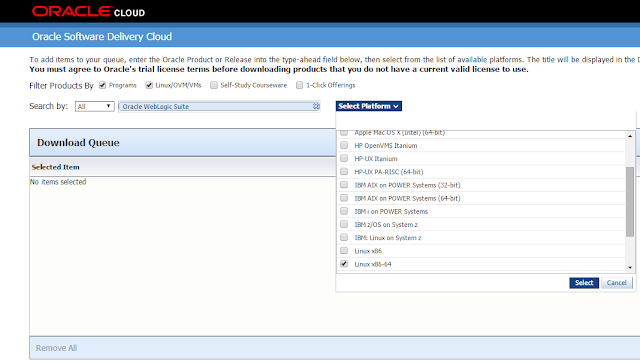Uncheck the Programs filter checkbox
Viewport: 640px width, 363px height.
pyautogui.click(x=102, y=85)
